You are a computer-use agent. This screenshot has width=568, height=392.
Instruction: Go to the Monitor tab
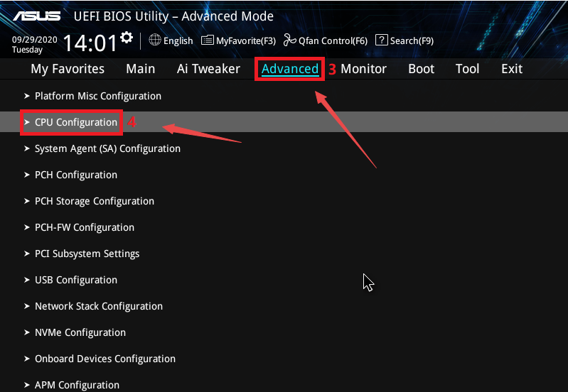[364, 69]
